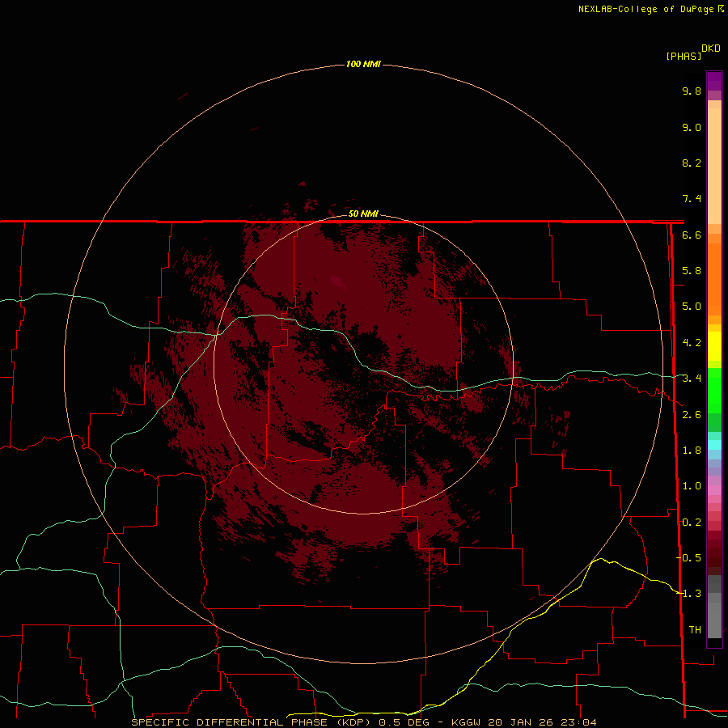Image resolution: width=728 pixels, height=728 pixels.
Task: Click the 100 NMI range ring label
Action: pyautogui.click(x=363, y=64)
